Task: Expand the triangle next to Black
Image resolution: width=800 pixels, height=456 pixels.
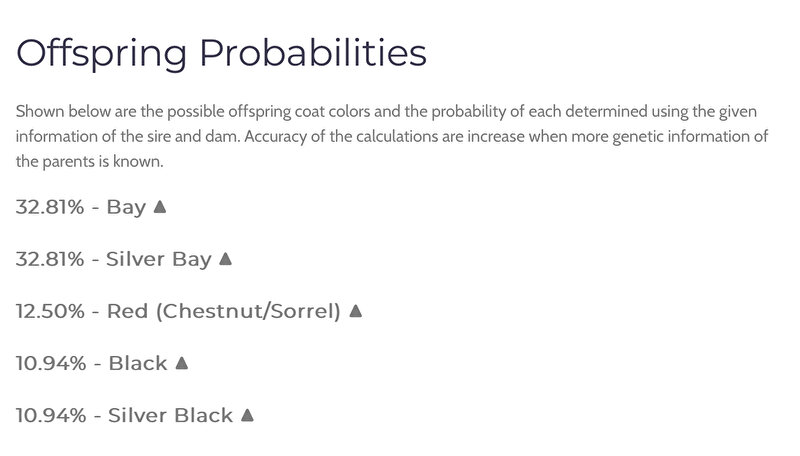Action: click(x=182, y=363)
